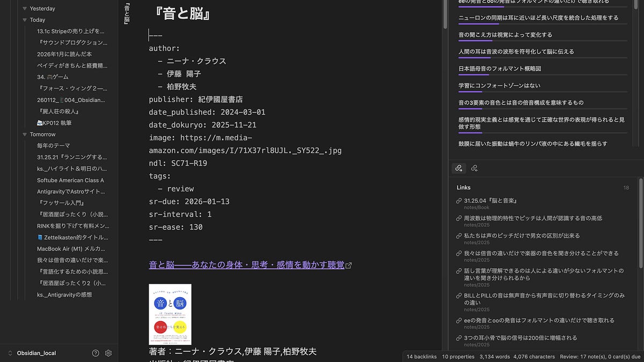Screen dimensions: 644x362
Task: Open note Softube American Class A
Action: click(x=71, y=180)
